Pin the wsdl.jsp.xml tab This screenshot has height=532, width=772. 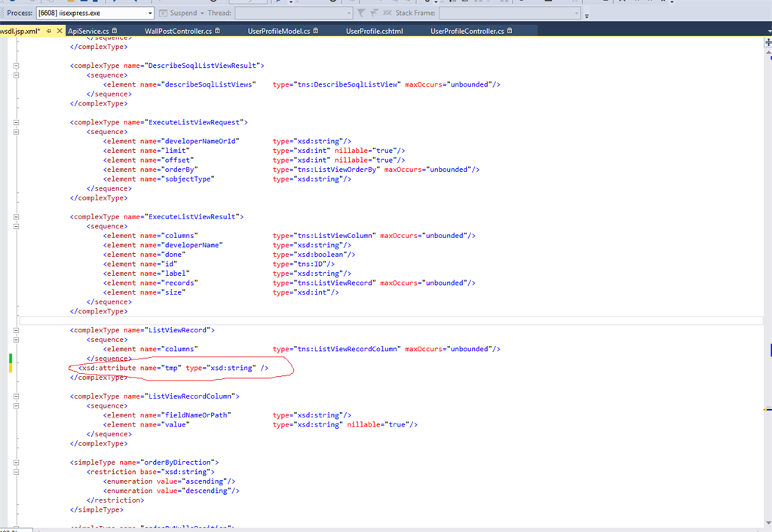pos(49,31)
